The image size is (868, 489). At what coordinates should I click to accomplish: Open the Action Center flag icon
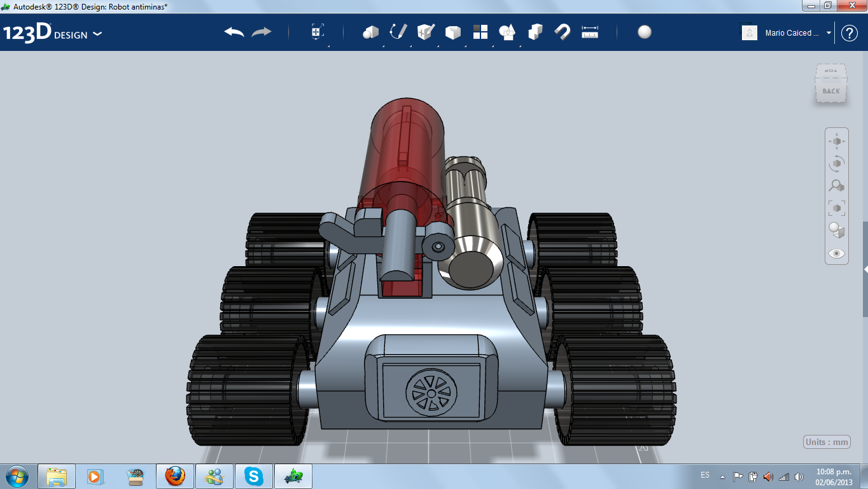pos(738,476)
